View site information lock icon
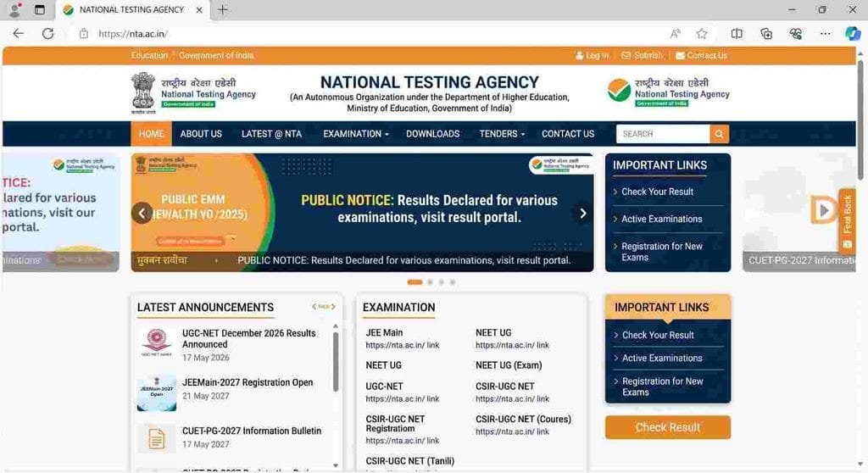The width and height of the screenshot is (868, 473). (x=84, y=34)
